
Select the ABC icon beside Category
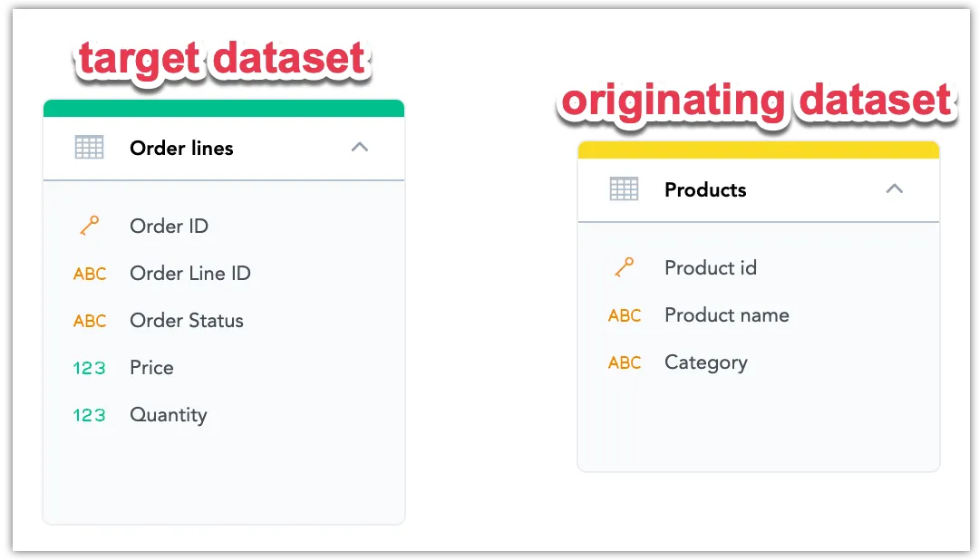click(625, 362)
